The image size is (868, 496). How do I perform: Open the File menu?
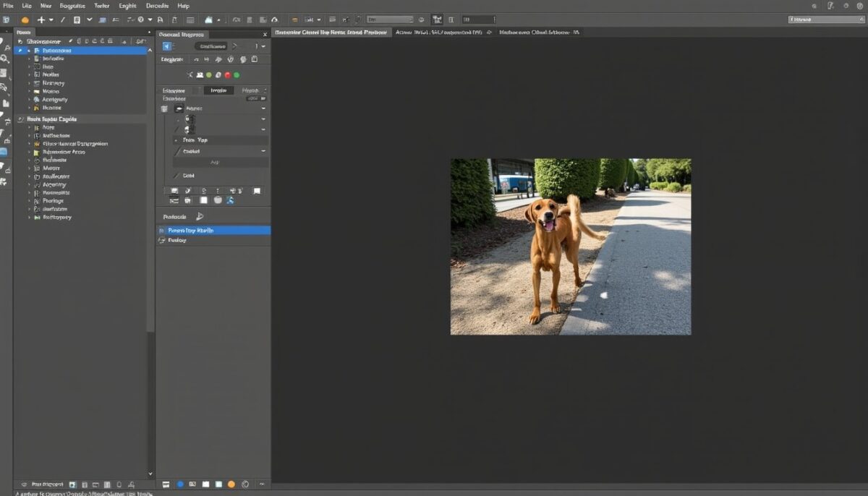click(8, 5)
